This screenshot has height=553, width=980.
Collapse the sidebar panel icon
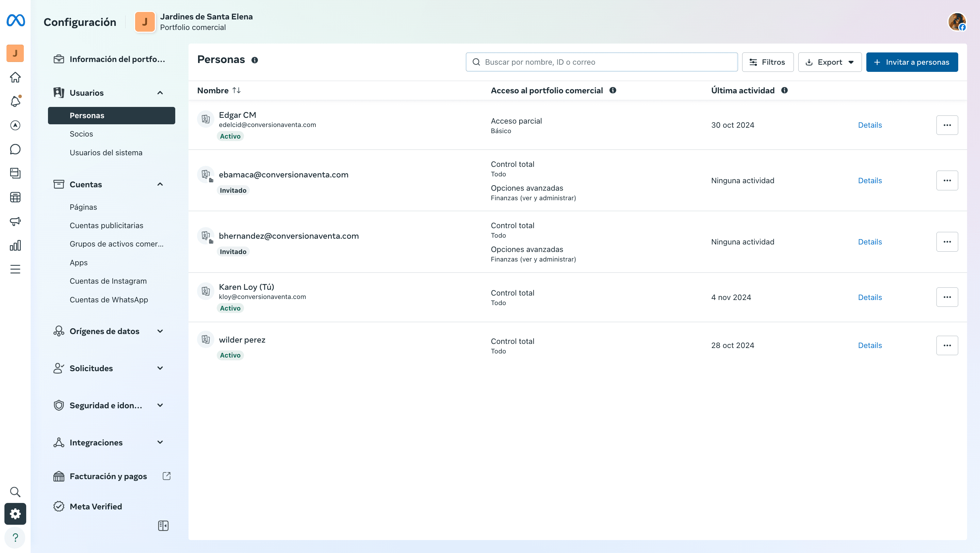coord(163,526)
